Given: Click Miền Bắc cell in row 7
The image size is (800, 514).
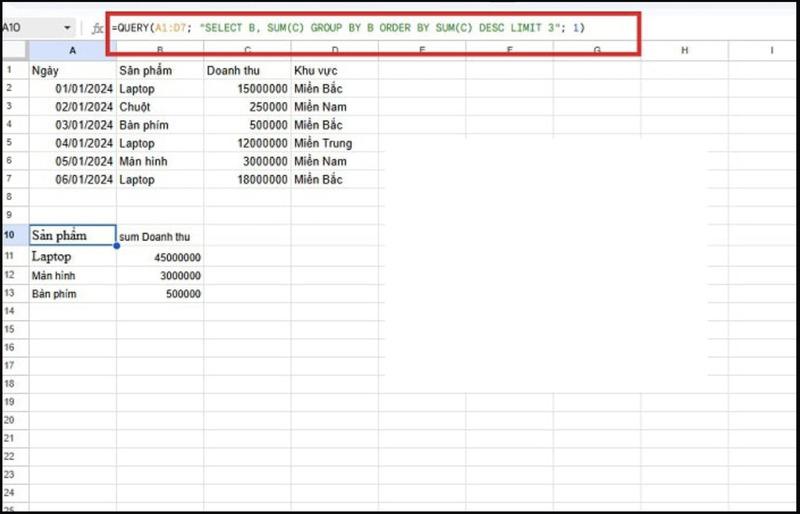Looking at the screenshot, I should (x=335, y=180).
